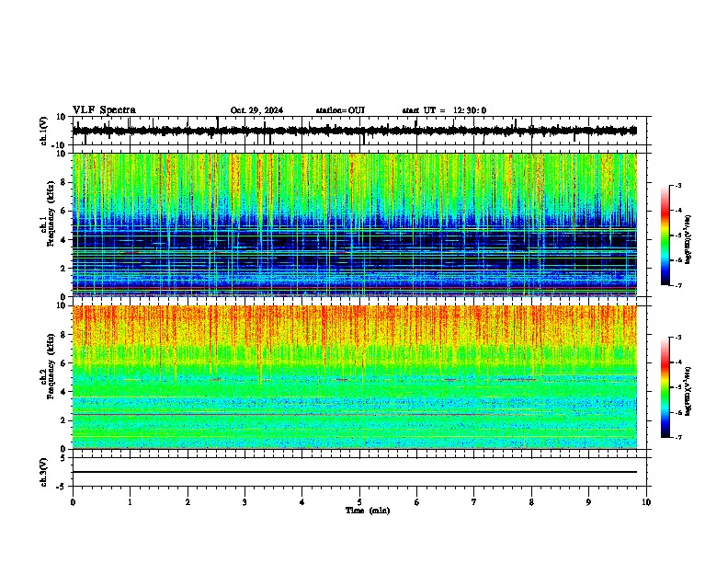Click the ch.2 color bar log PSD label
Screen dimensions: 728x563
click(688, 391)
